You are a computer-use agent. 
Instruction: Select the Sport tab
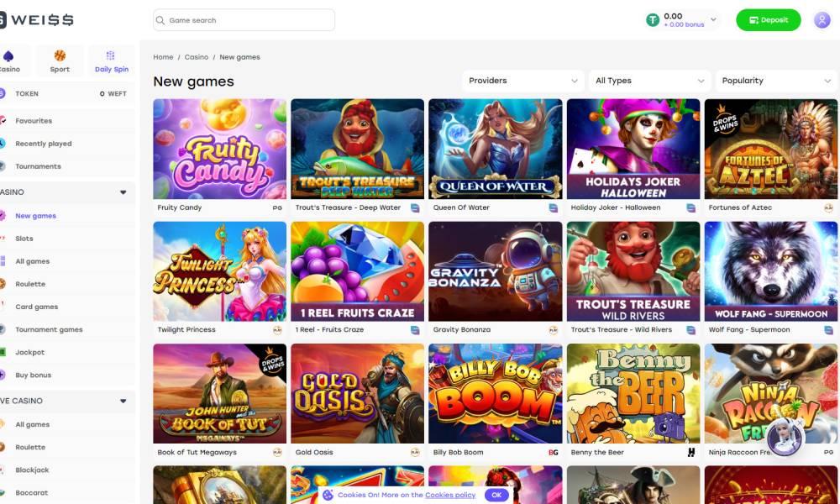[60, 60]
